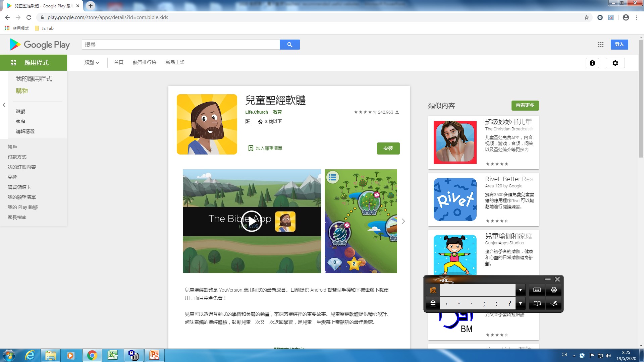Screen dimensions: 644x362
Task: Expand the IME punctuation row dropdown arrow
Action: pos(520,304)
